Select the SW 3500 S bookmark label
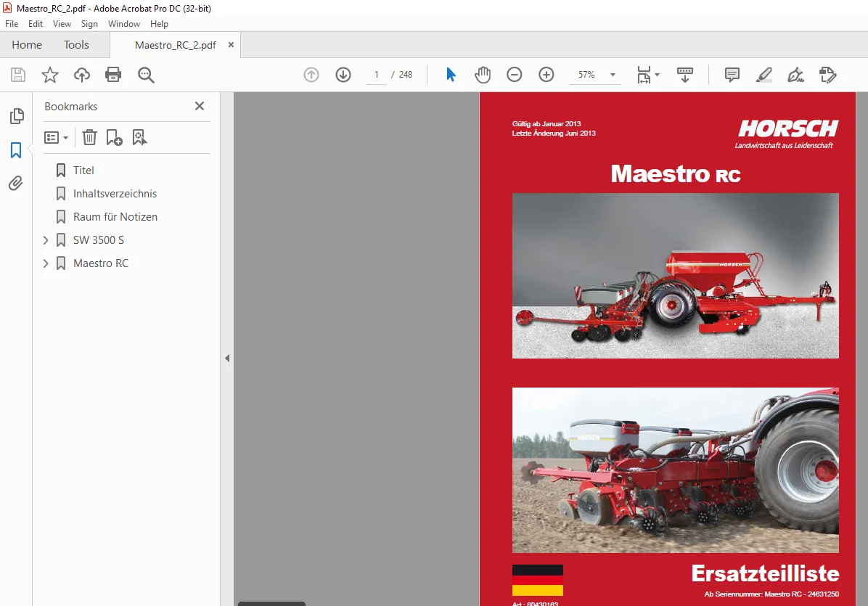 click(99, 240)
